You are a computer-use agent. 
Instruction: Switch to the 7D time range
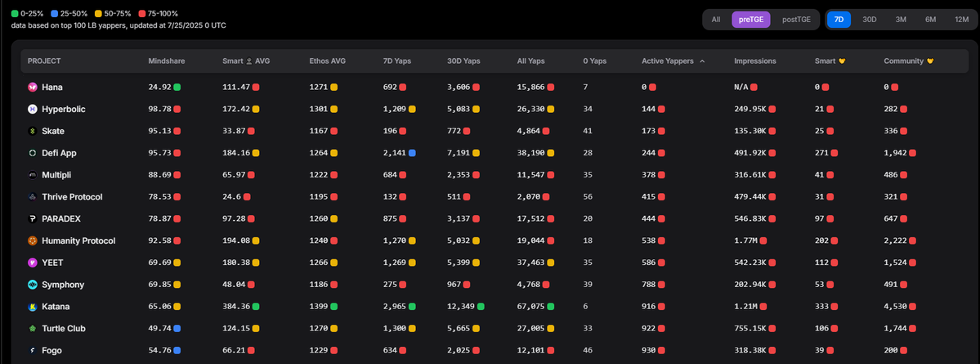(x=839, y=20)
